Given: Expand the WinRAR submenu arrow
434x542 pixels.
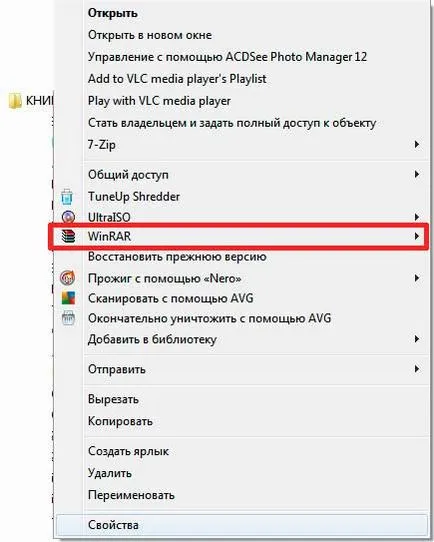Looking at the screenshot, I should coord(417,236).
